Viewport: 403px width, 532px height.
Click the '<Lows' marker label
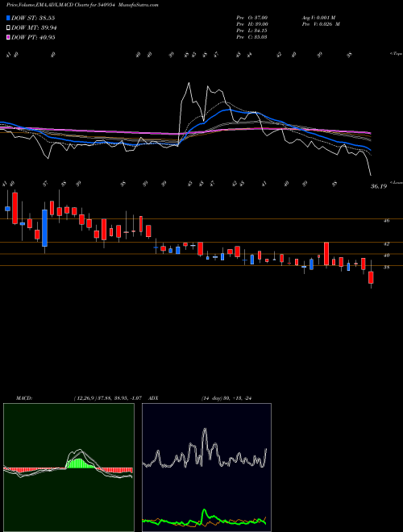397,182
